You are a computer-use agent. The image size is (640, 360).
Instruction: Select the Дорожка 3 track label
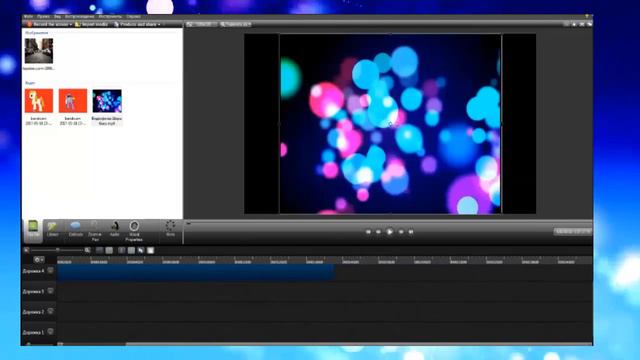(x=33, y=291)
